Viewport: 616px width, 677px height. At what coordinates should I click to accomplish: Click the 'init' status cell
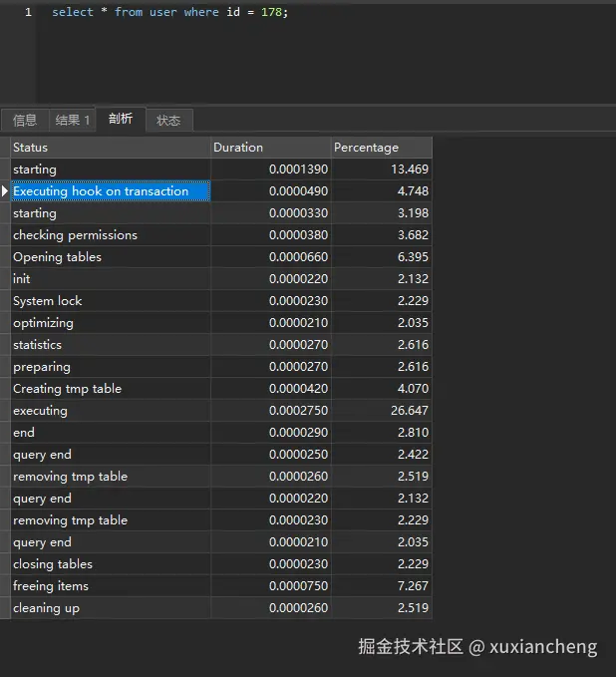pos(111,279)
